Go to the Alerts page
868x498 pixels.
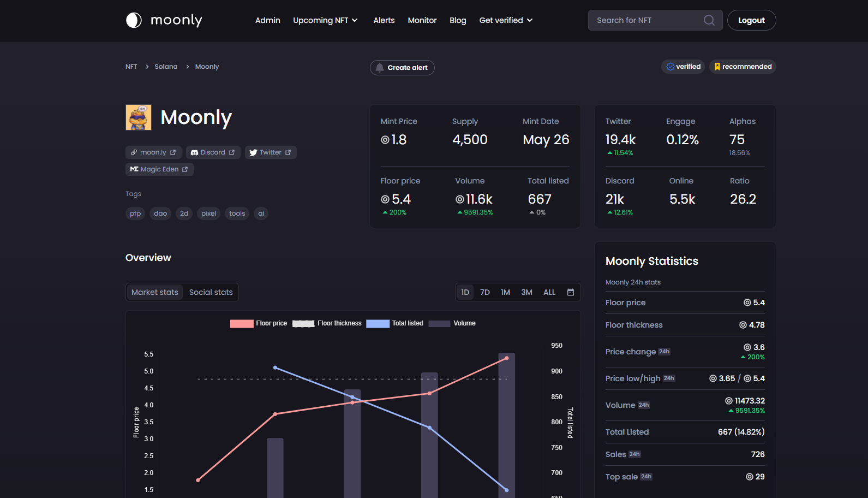tap(384, 20)
